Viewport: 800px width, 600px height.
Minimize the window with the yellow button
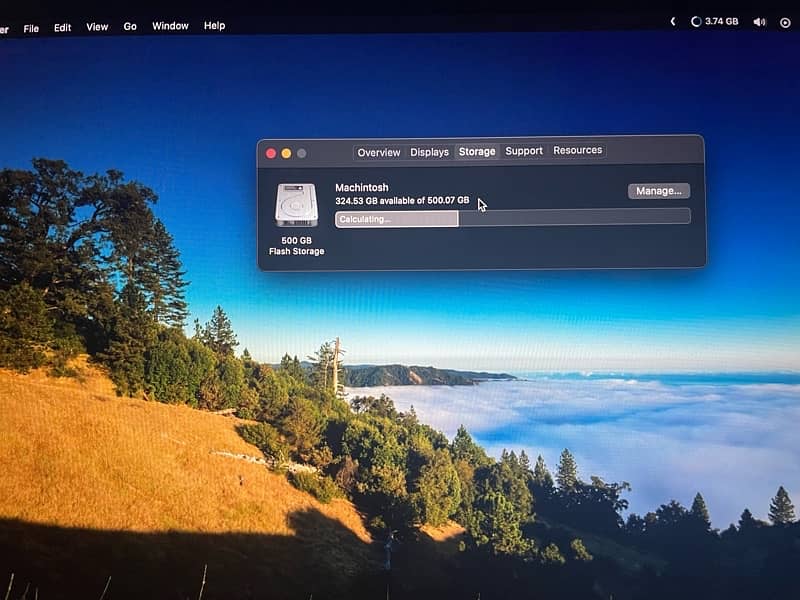point(286,153)
